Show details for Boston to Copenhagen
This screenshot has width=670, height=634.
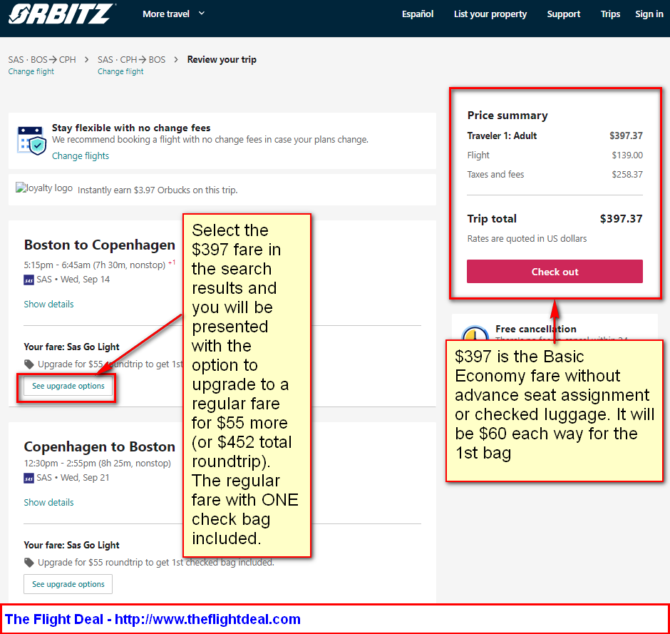pos(49,304)
